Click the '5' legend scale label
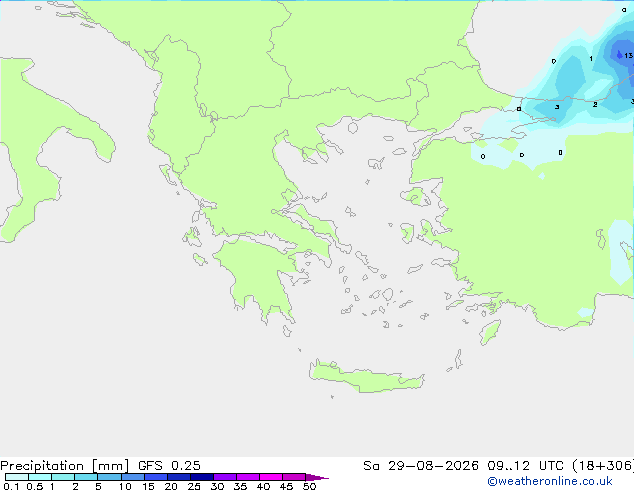The image size is (634, 490). click(98, 486)
